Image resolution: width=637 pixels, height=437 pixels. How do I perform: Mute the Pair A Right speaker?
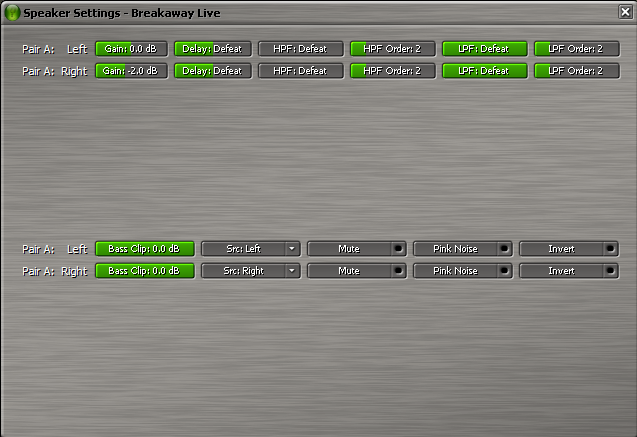356,271
